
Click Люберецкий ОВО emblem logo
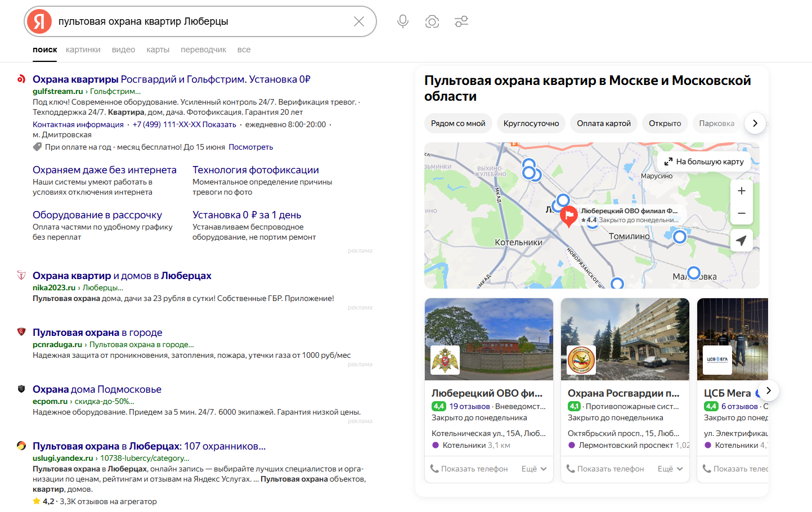click(445, 360)
